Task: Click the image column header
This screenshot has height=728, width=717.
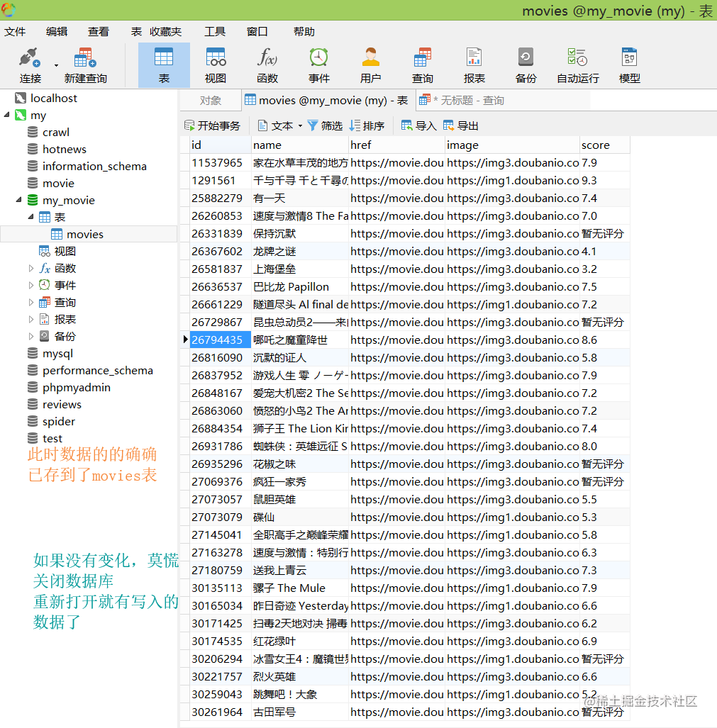Action: click(x=512, y=145)
